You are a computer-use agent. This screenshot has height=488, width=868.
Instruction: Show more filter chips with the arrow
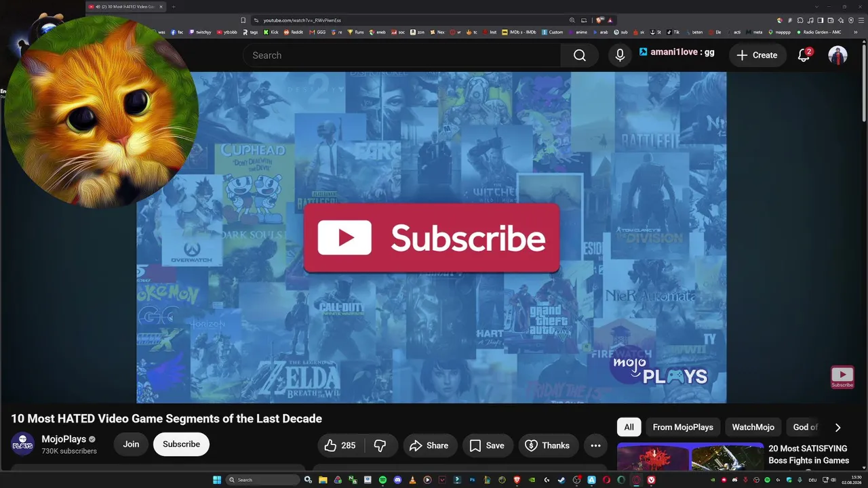tap(837, 428)
